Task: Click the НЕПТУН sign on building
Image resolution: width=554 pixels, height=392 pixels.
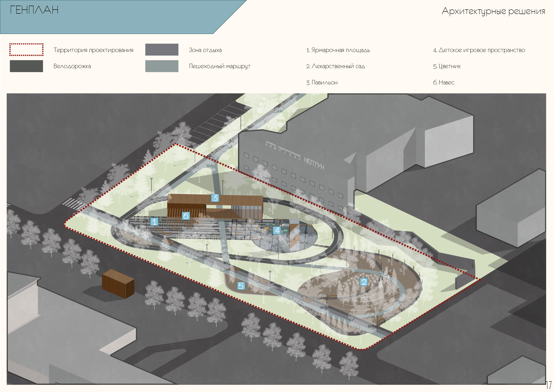Action: pyautogui.click(x=314, y=164)
